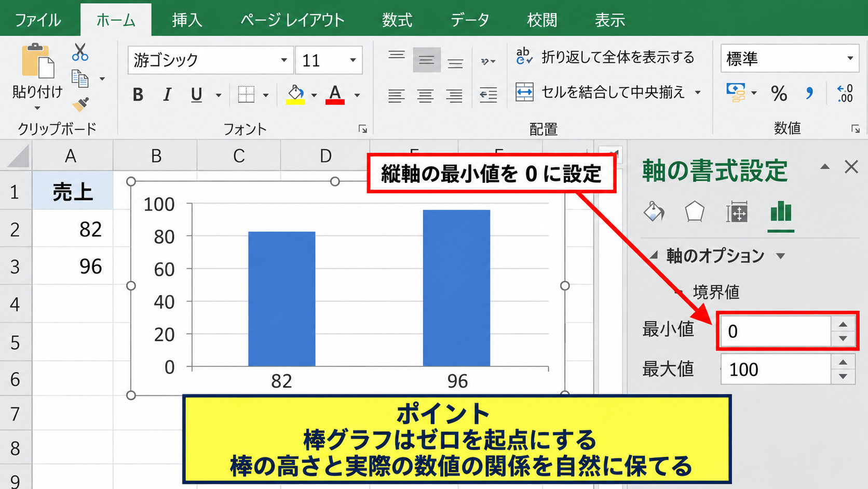Viewport: 868px width, 489px height.
Task: Click the top align icon
Action: click(x=397, y=55)
